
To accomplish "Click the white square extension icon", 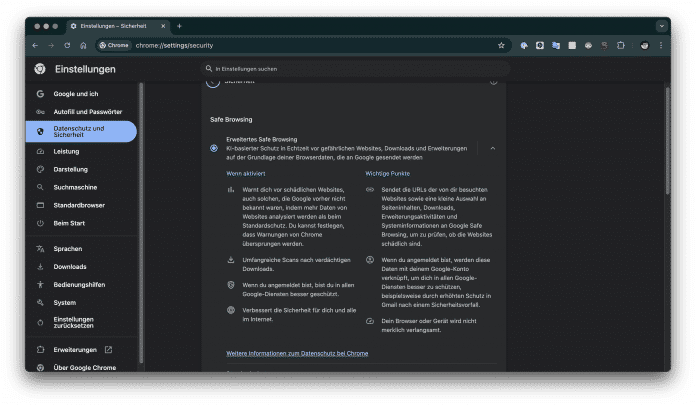I will (572, 45).
